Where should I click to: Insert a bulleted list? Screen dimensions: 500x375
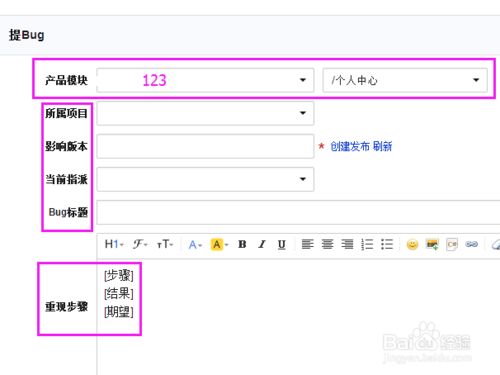[x=387, y=244]
